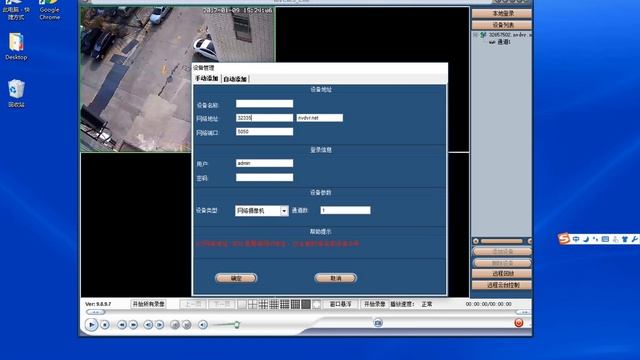Click the shirt skin icon on IME toolbar
Viewport: 640px width, 360px height.
click(x=625, y=239)
